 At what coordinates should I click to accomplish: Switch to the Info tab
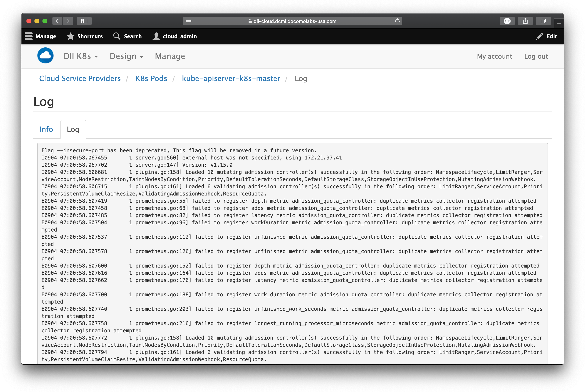[x=46, y=129]
